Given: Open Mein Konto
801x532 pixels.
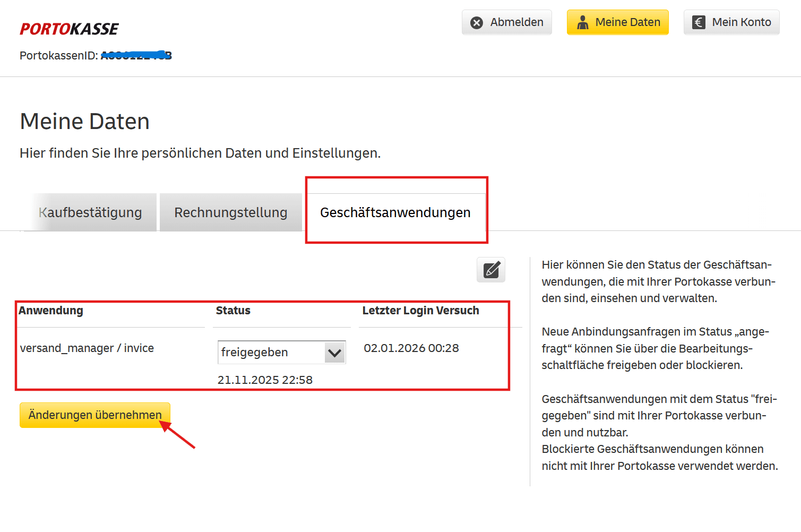Looking at the screenshot, I should [731, 22].
